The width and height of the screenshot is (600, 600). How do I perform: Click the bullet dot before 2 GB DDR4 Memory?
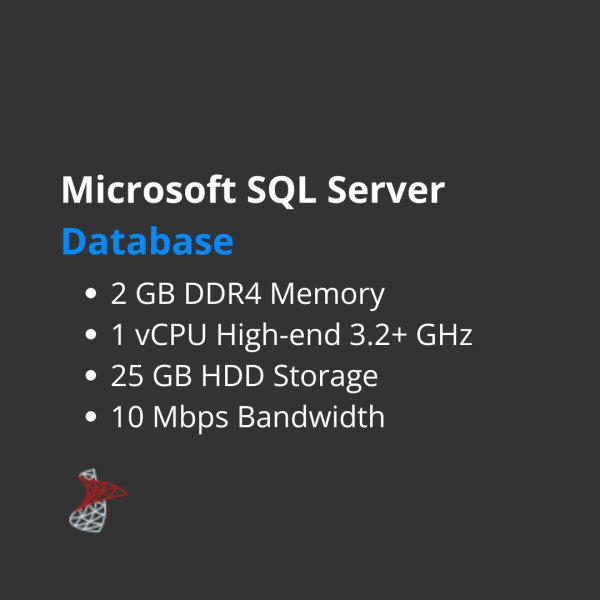click(x=92, y=295)
